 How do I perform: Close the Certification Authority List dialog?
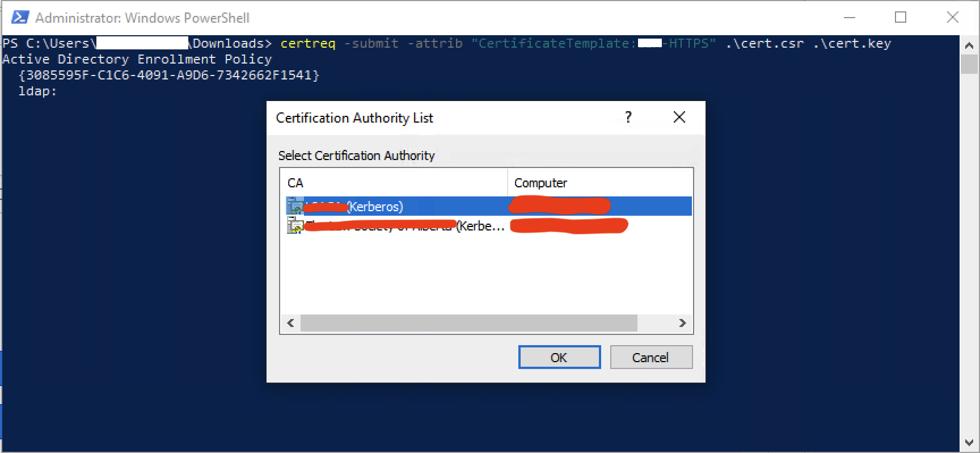click(x=679, y=118)
